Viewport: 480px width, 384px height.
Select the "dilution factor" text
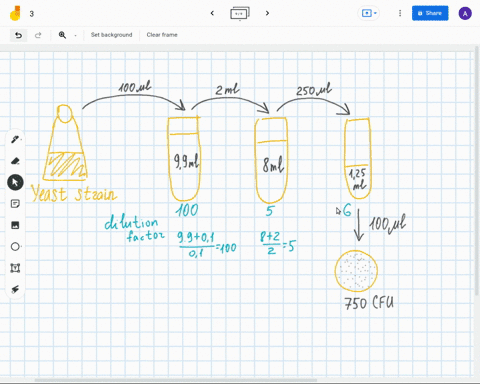[134, 228]
